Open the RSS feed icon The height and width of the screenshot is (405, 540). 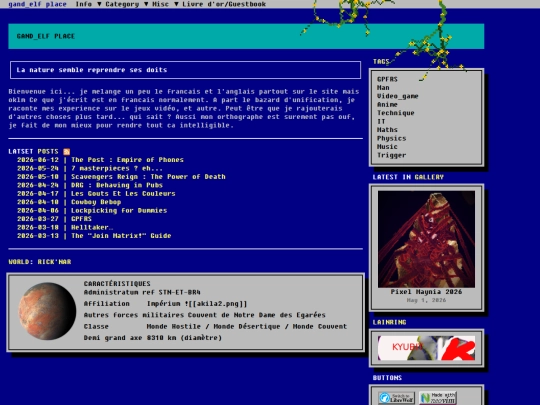pos(66,152)
